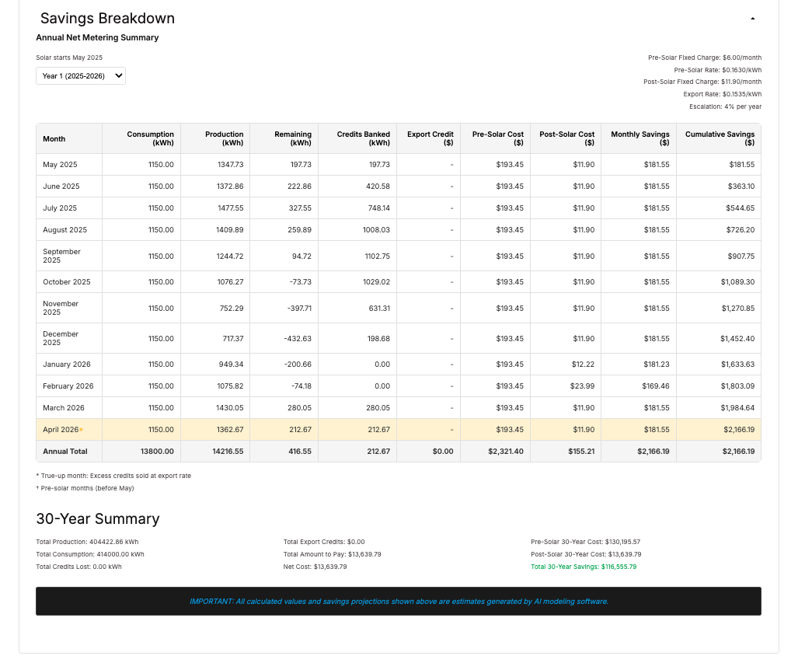The height and width of the screenshot is (663, 812).
Task: Select the July 2025 row label
Action: coord(60,208)
